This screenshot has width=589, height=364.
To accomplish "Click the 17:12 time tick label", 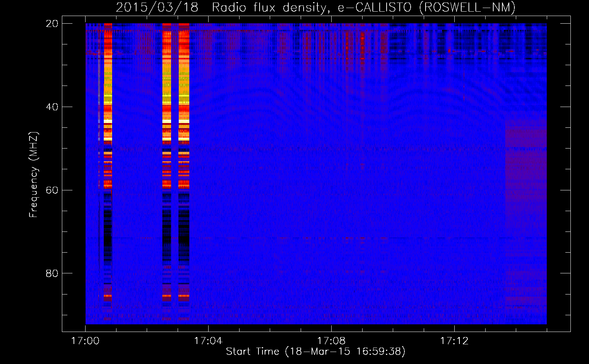I will pyautogui.click(x=454, y=341).
